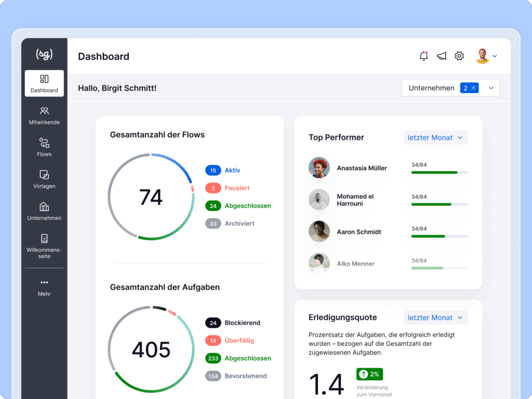
Task: Open Erledigungsquote letzter Monat dropdown
Action: tap(436, 317)
